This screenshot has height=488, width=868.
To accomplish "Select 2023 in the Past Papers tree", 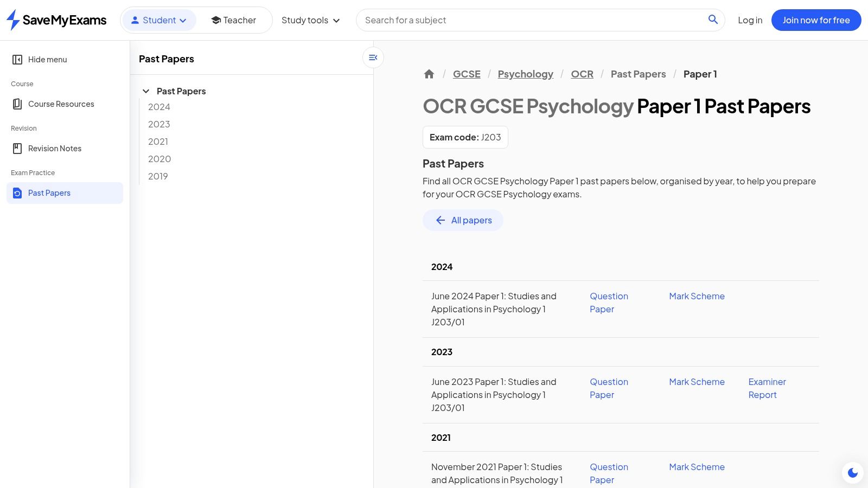I will (x=159, y=124).
